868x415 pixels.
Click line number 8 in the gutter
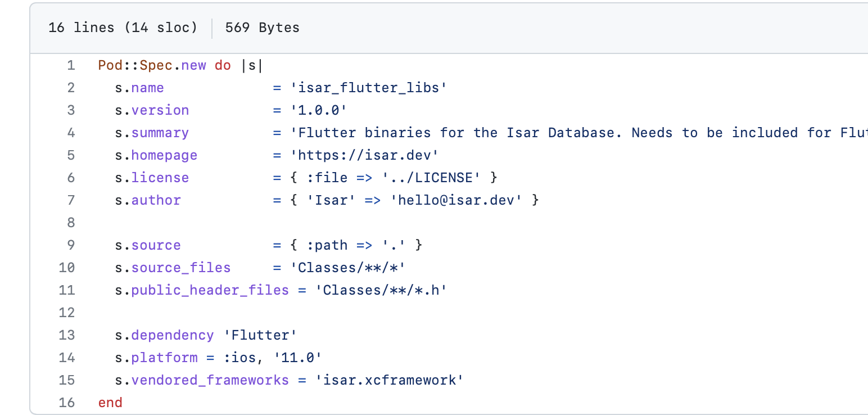[71, 223]
